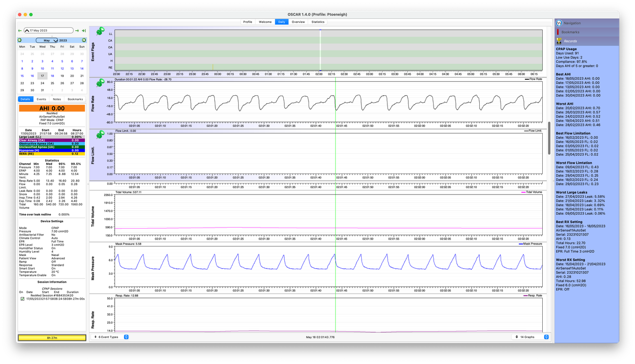635x364 pixels.
Task: Go to previous month in calendar
Action: (x=20, y=40)
